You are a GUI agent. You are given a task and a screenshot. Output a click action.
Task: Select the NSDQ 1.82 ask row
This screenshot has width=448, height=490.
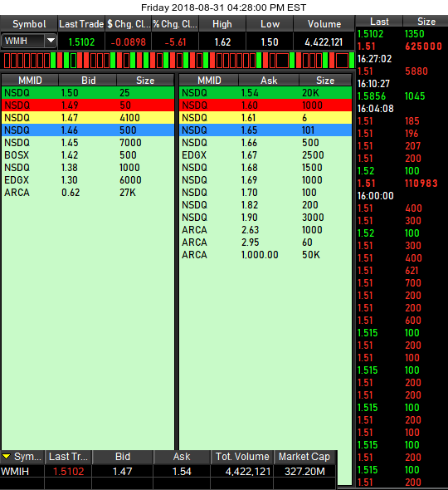(265, 205)
